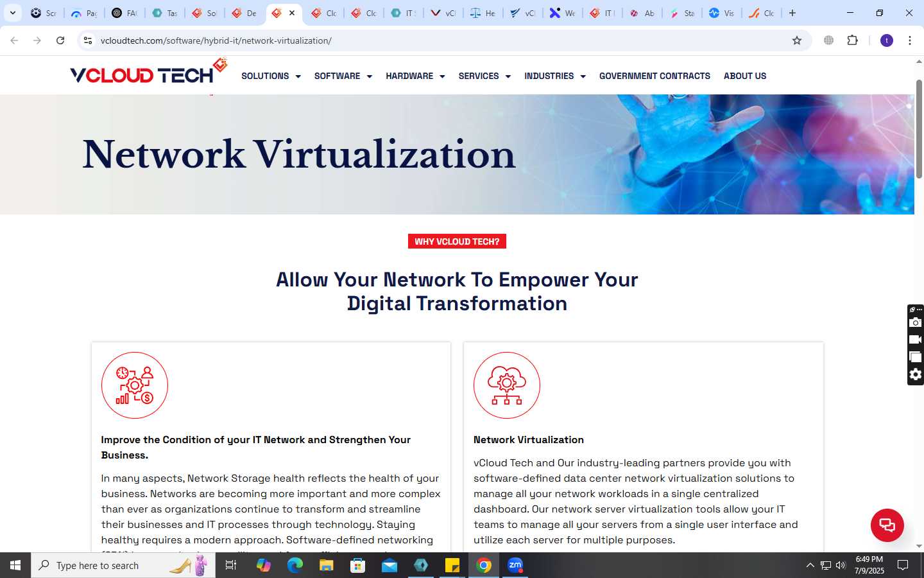The image size is (924, 578).
Task: Switch to the 'Vis' browser tab
Action: (x=722, y=13)
